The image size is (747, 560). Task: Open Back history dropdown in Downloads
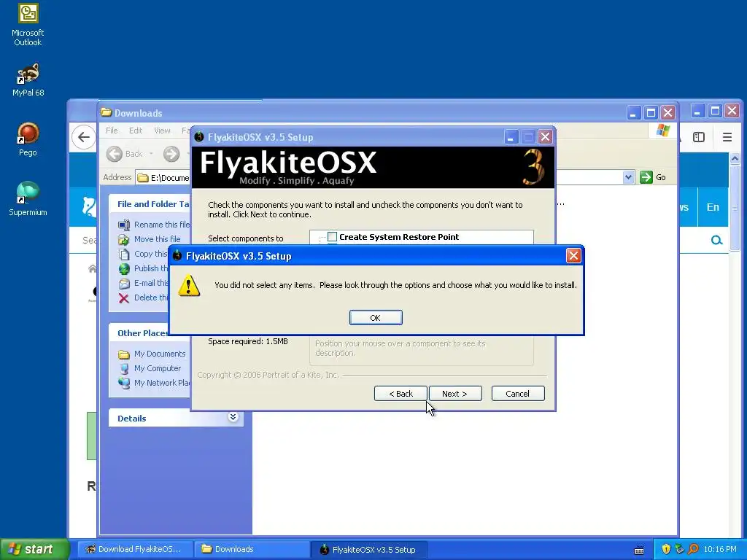click(x=151, y=154)
